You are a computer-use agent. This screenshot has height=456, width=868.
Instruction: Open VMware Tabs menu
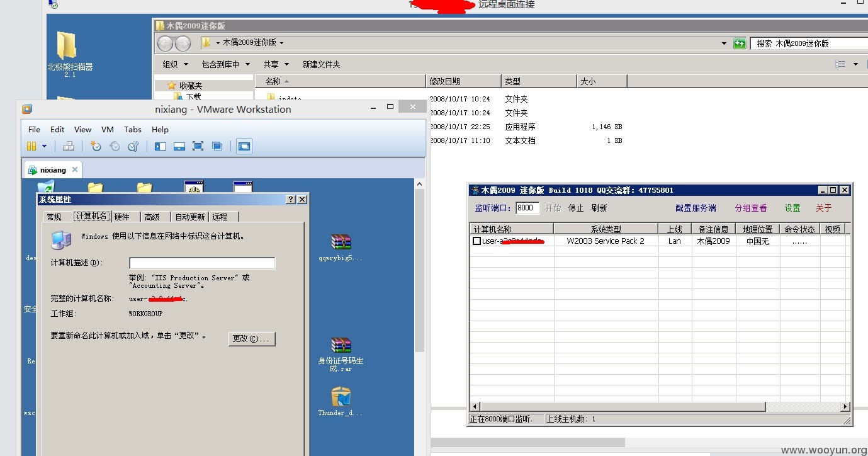coord(133,129)
